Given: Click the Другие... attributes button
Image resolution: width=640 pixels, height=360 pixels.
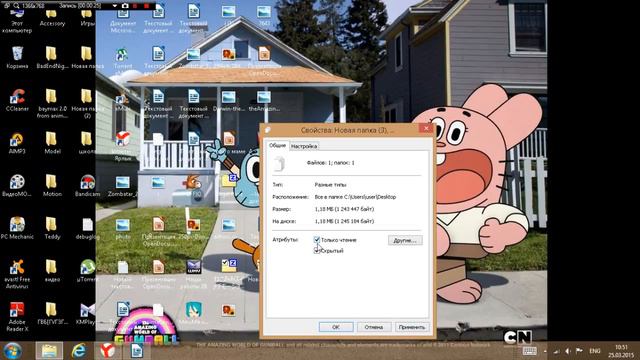Looking at the screenshot, I should point(405,240).
